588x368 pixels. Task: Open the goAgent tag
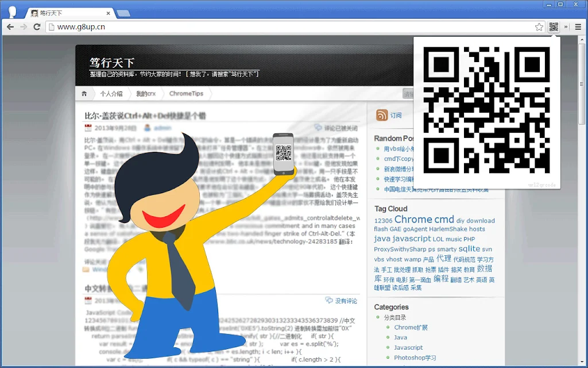[415, 229]
